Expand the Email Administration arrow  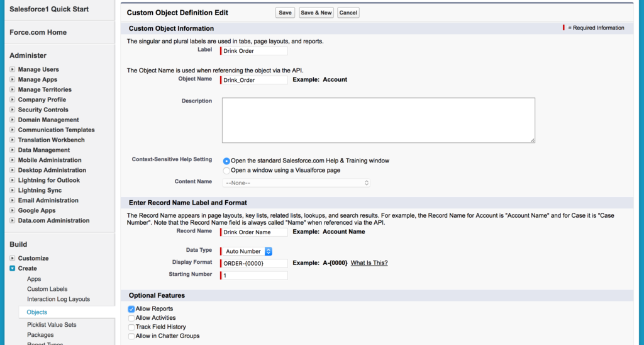click(x=13, y=200)
